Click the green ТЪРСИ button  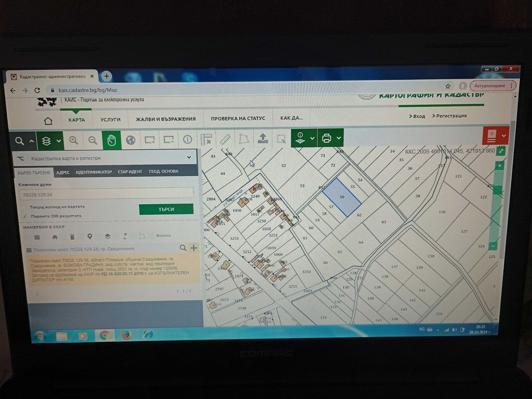click(x=166, y=209)
